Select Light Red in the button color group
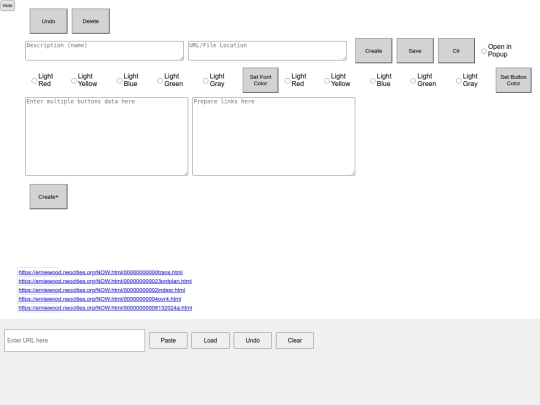The image size is (540, 405). click(x=287, y=81)
